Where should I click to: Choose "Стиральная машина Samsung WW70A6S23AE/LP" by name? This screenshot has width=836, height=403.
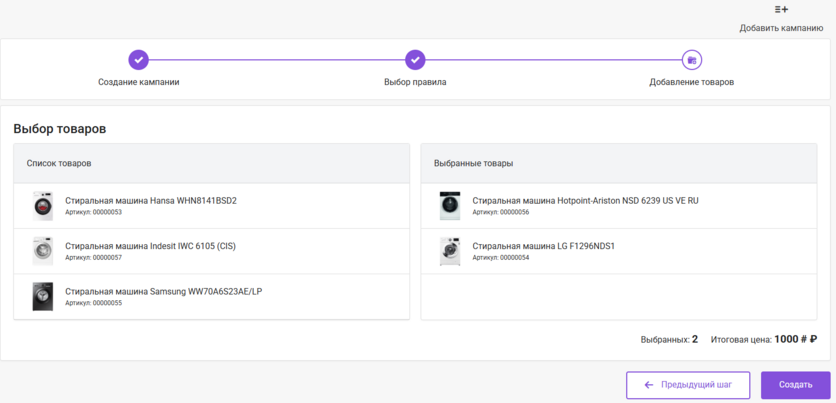(x=163, y=291)
